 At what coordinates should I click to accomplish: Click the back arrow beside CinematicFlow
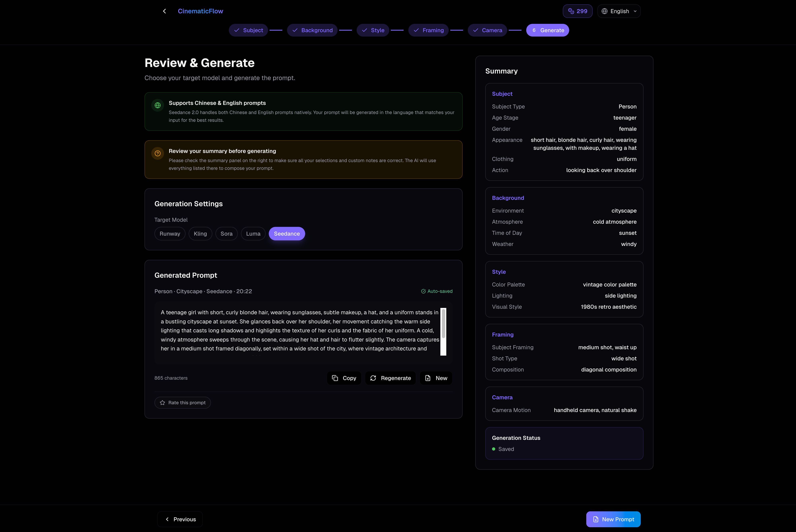coord(164,11)
